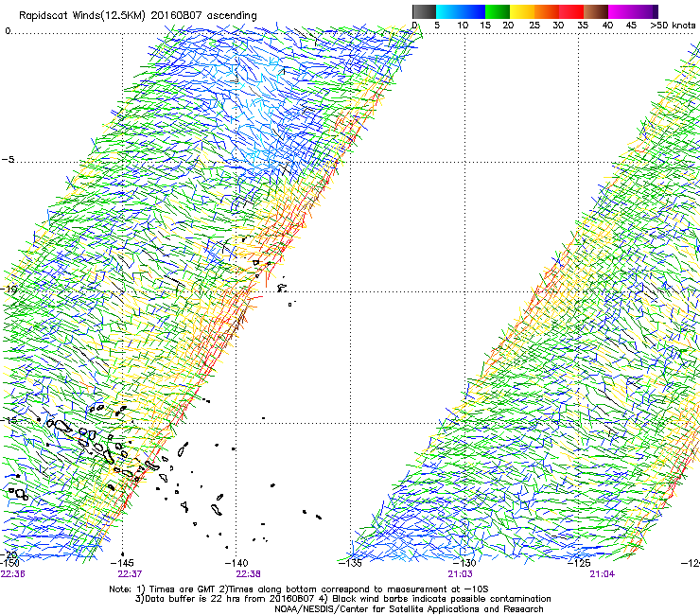This screenshot has width=700, height=615.
Task: Click the 'Data buffer is 22 hrs' note line
Action: pyautogui.click(x=342, y=599)
